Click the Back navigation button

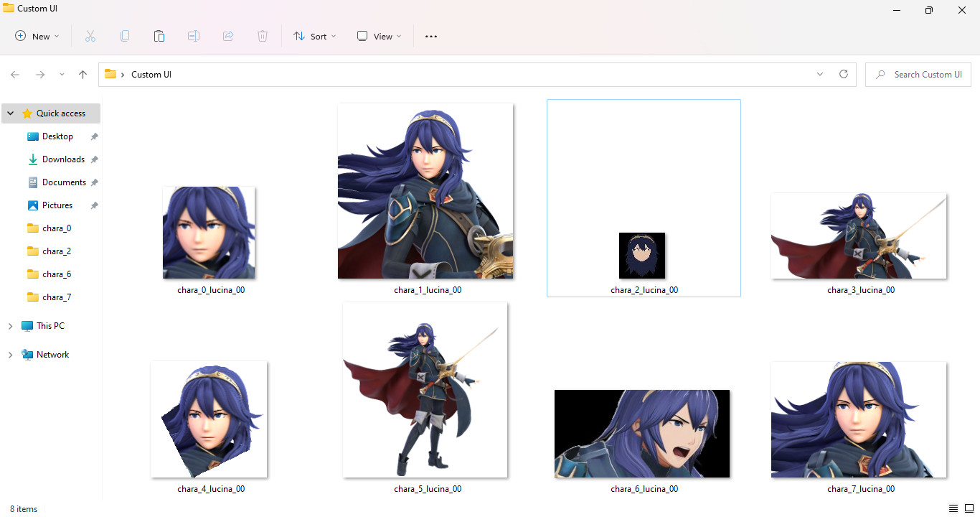pyautogui.click(x=14, y=74)
